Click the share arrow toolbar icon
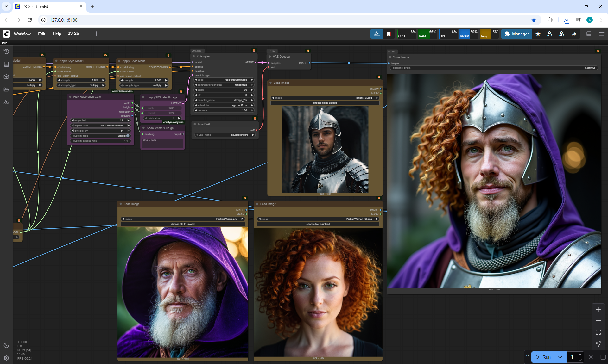 click(574, 34)
